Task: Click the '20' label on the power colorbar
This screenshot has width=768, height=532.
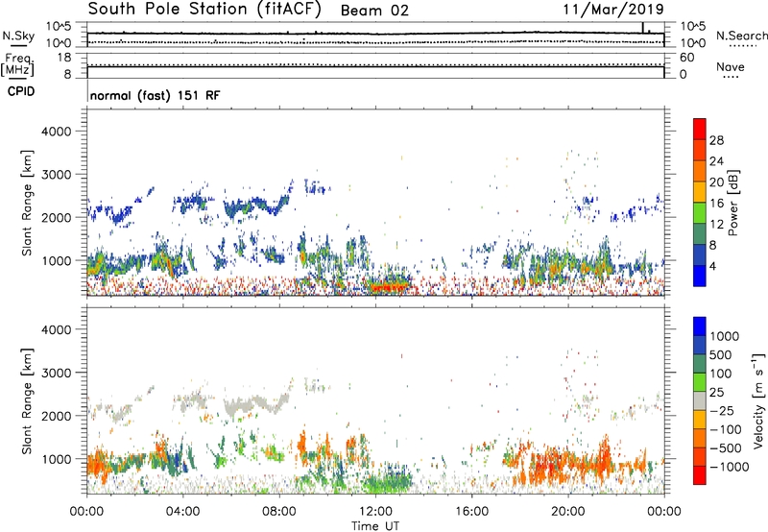Action: click(716, 182)
